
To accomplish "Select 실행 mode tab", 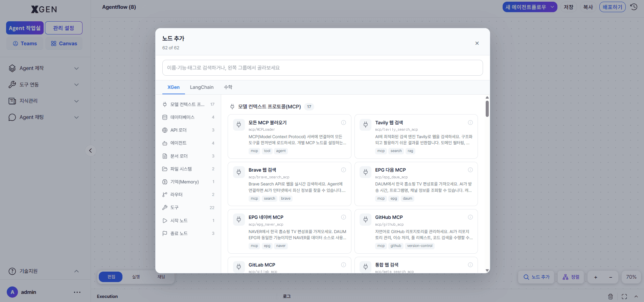I will coord(136,277).
